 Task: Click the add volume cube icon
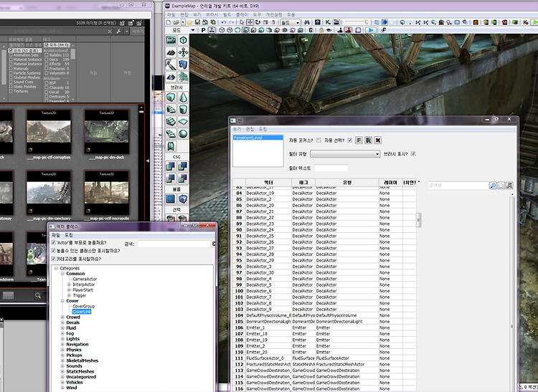[x=183, y=199]
